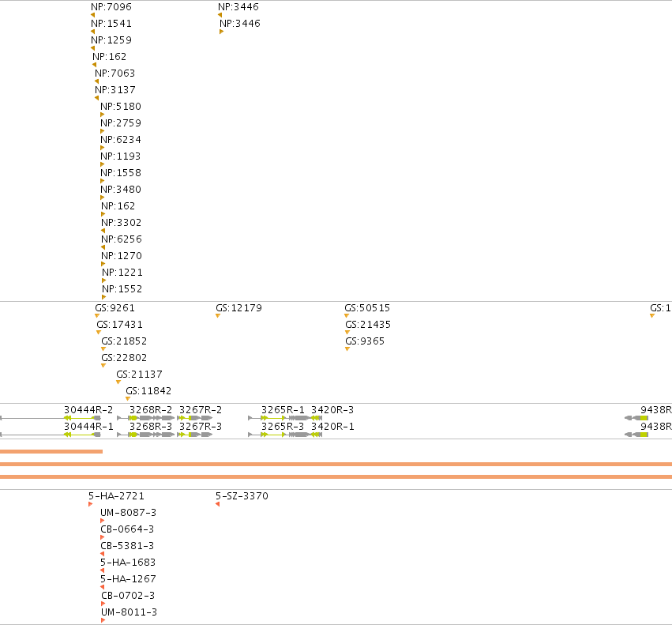The width and height of the screenshot is (672, 625).
Task: Click the triangle marker under GS:50515
Action: tap(347, 316)
